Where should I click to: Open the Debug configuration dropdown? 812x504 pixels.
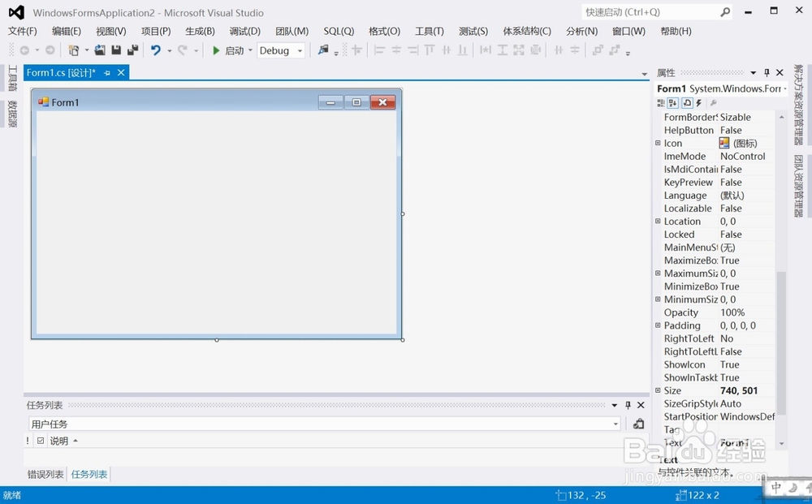pos(300,50)
